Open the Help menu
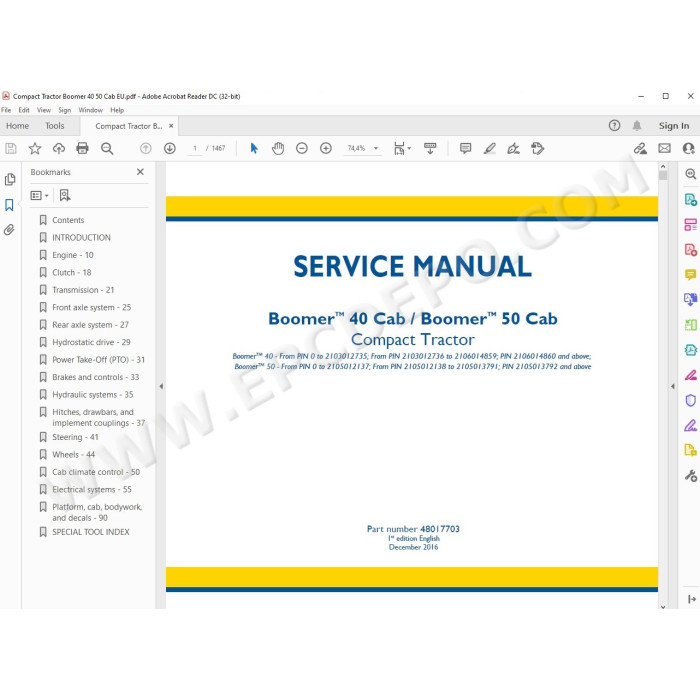The image size is (700, 700). click(117, 110)
